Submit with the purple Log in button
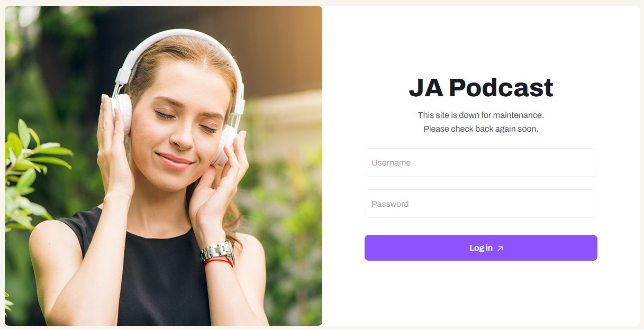Image resolution: width=644 pixels, height=330 pixels. (480, 247)
